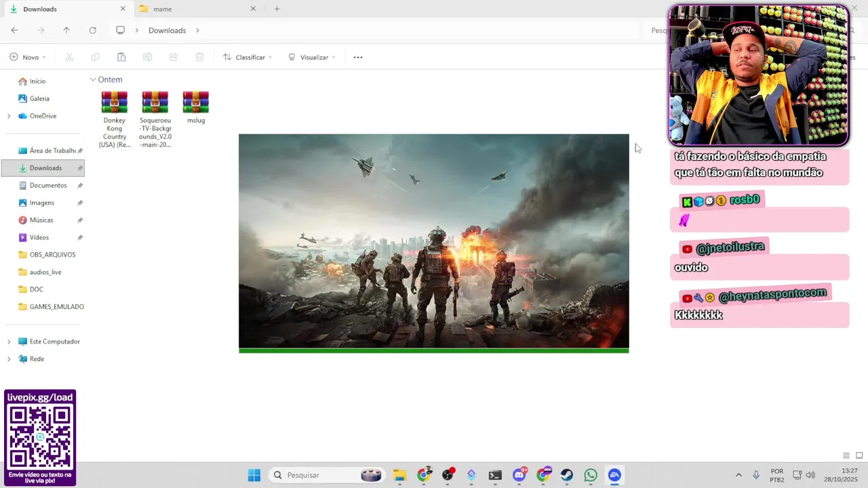Click the soldiers battlefield image overlay

tap(434, 243)
